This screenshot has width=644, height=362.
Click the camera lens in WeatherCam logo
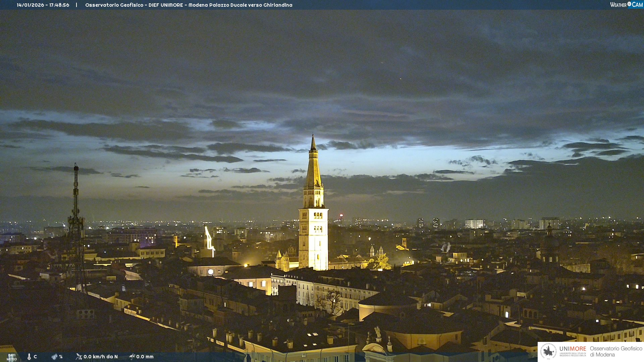[x=629, y=4]
